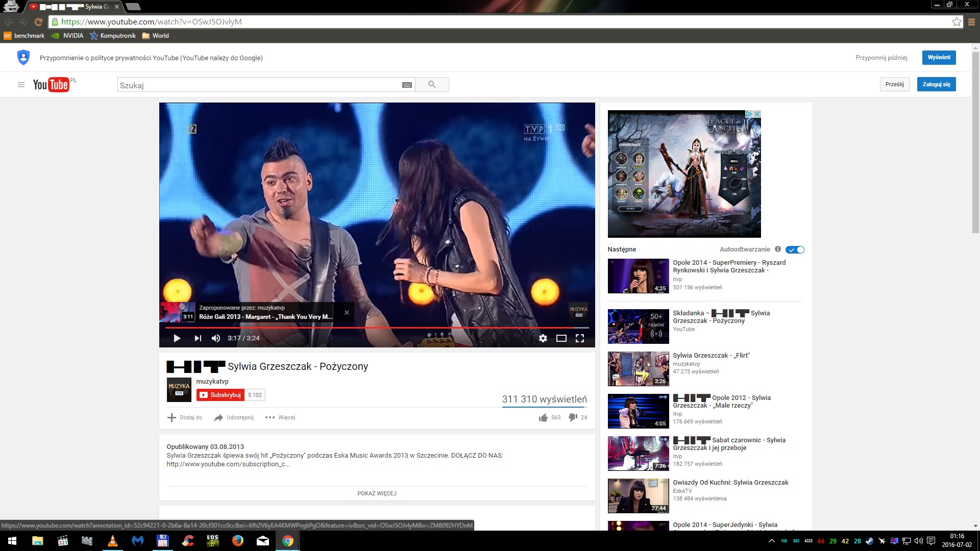Open the muzykatvp channel name link
Image resolution: width=980 pixels, height=551 pixels.
tap(212, 382)
